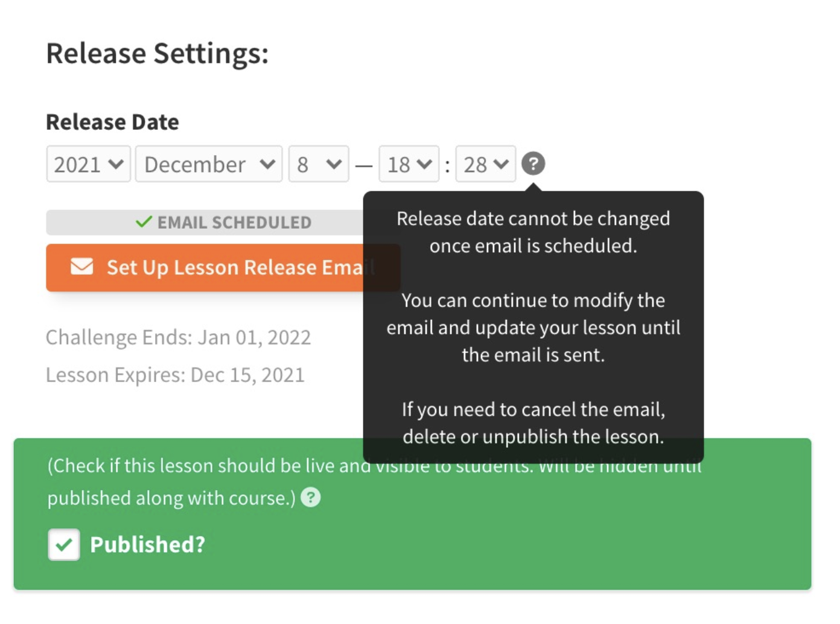Click the Challenge Ends: Jan 01, 2022 text
840x624 pixels.
pos(179,337)
